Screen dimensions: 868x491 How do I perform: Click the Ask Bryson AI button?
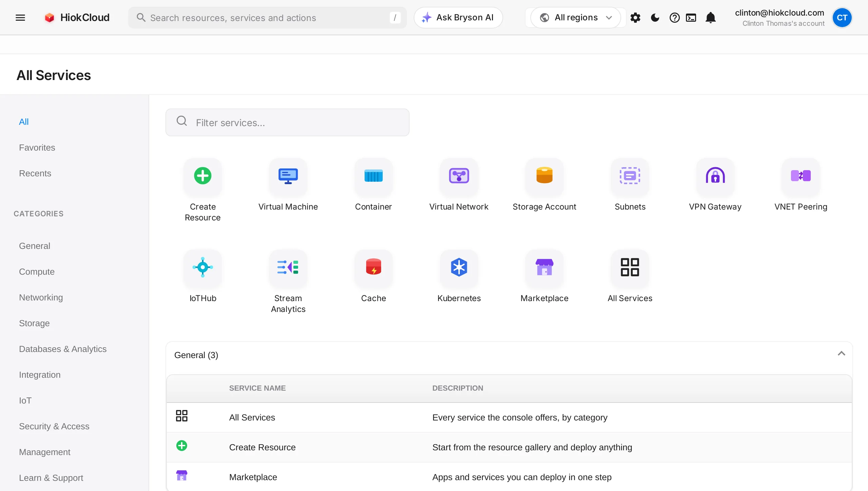coord(458,18)
